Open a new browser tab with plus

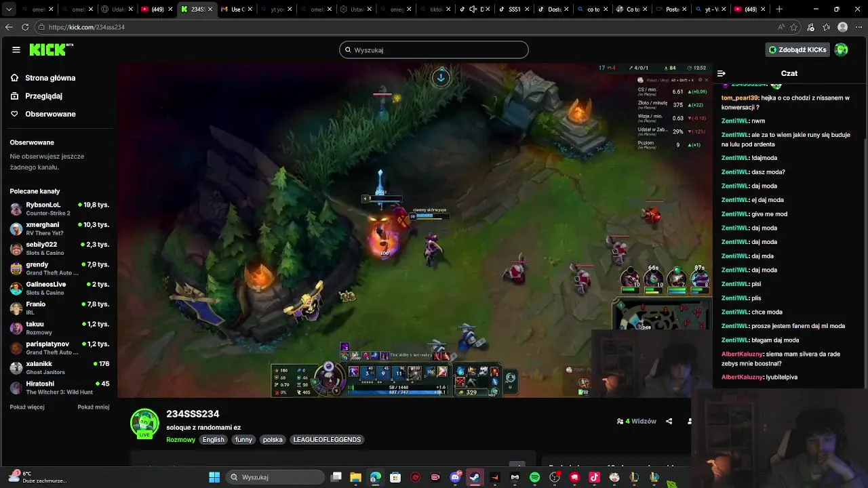tap(779, 9)
